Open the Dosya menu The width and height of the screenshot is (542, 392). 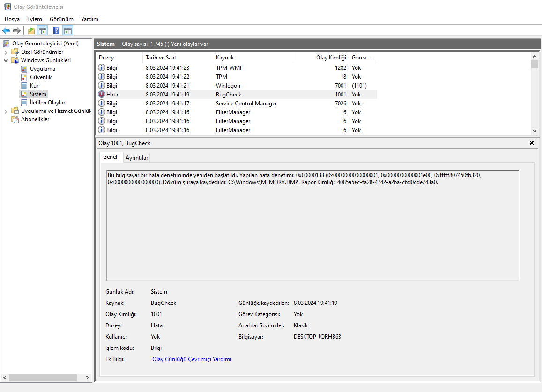point(12,19)
